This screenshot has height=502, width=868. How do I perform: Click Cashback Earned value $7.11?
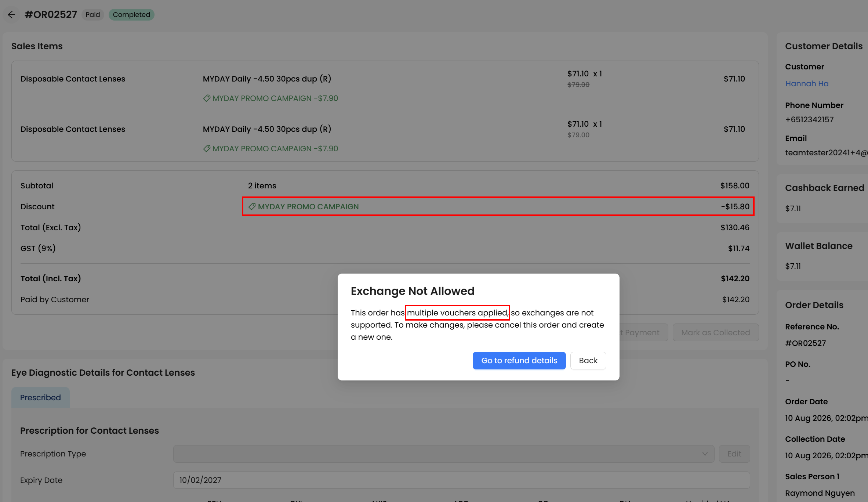tap(793, 209)
